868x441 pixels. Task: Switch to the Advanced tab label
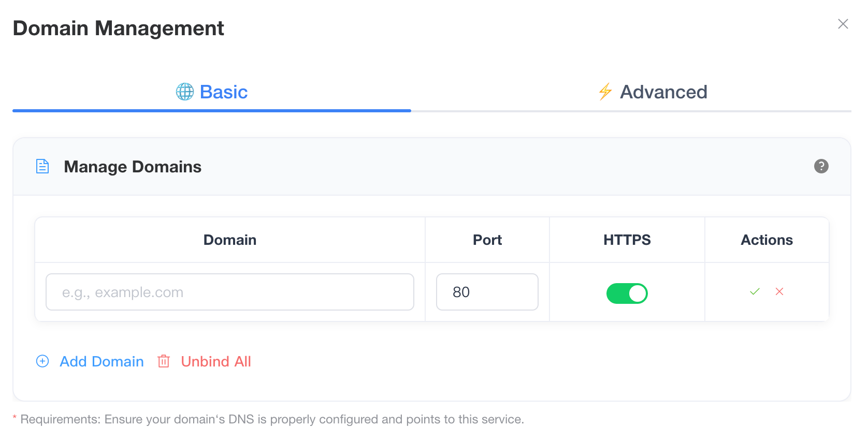[x=663, y=92]
